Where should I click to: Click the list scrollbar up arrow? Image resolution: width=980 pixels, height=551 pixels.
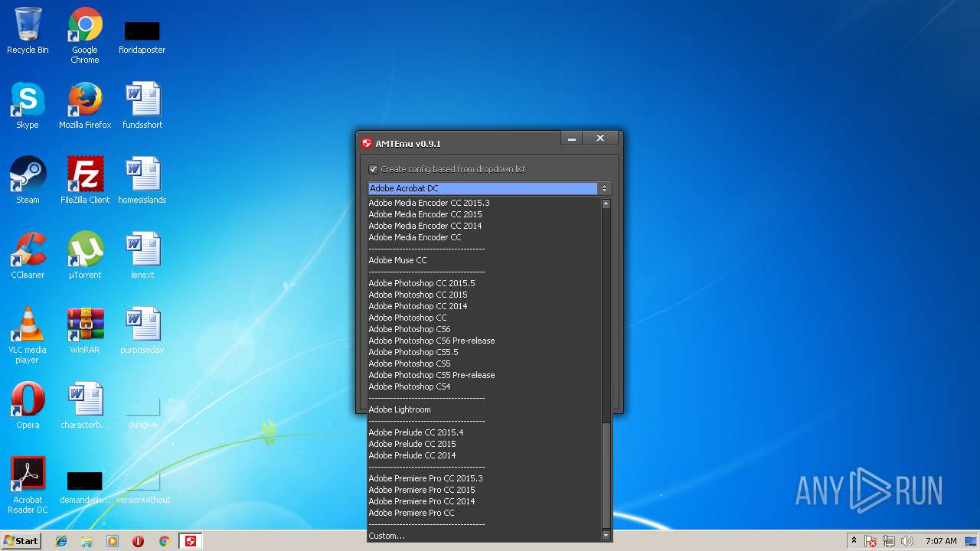tap(606, 204)
